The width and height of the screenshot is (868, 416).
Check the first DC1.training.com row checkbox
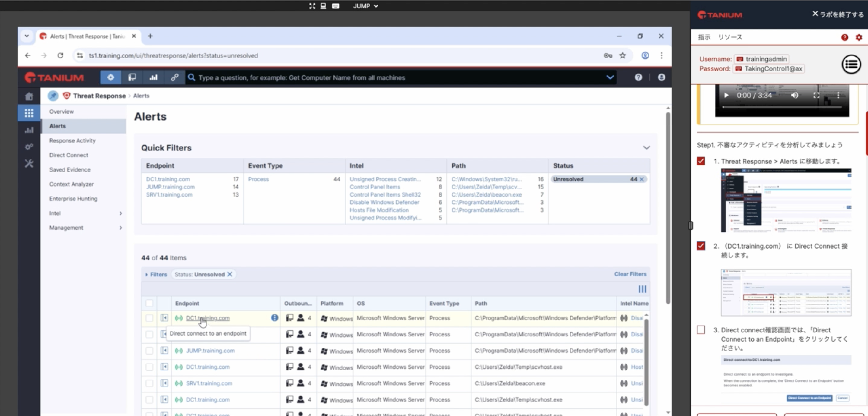(149, 318)
